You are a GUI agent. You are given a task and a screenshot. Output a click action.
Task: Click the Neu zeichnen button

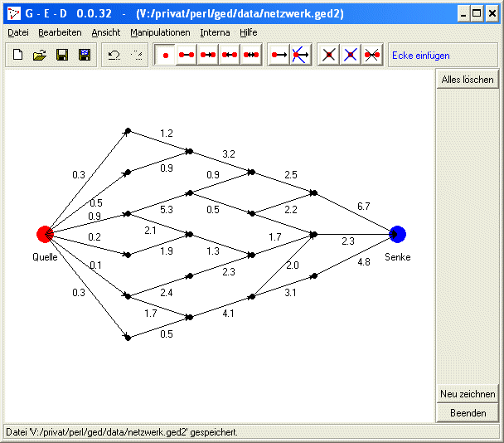coord(468,394)
